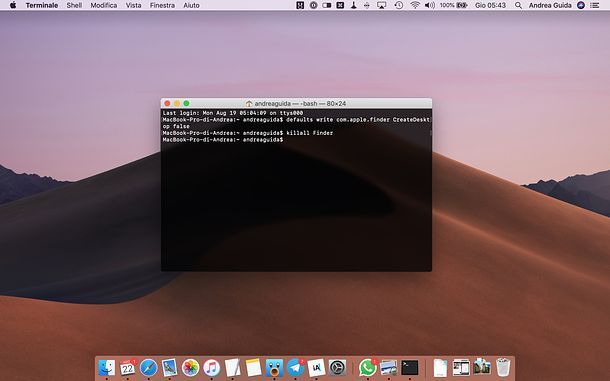Open the Shell menu
The height and width of the screenshot is (381, 610).
(74, 5)
